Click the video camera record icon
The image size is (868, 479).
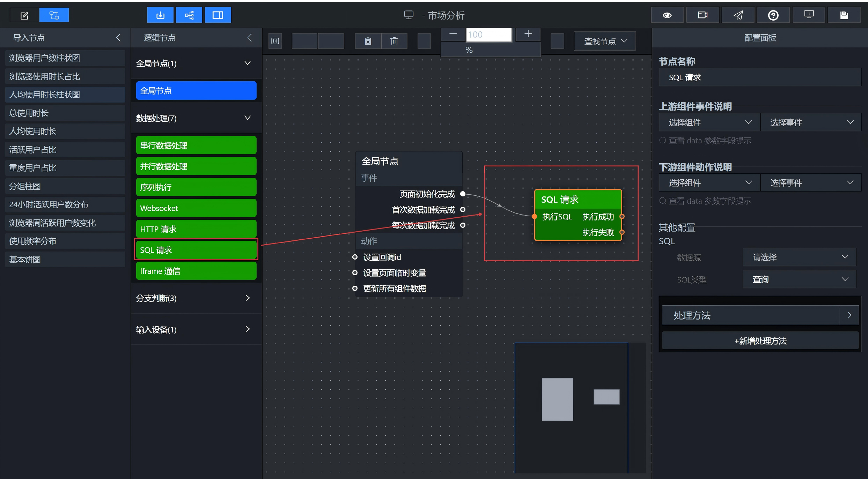click(703, 15)
